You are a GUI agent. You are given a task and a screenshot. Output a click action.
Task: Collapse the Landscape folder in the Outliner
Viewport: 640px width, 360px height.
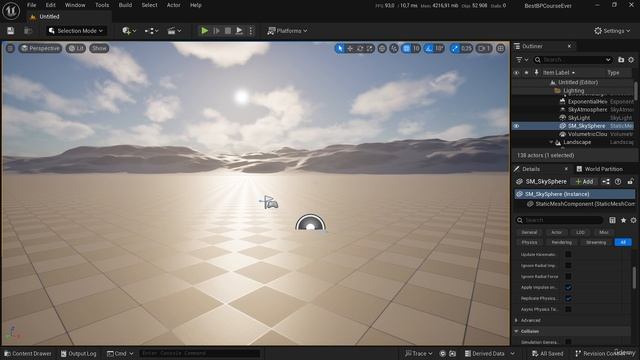(x=551, y=142)
